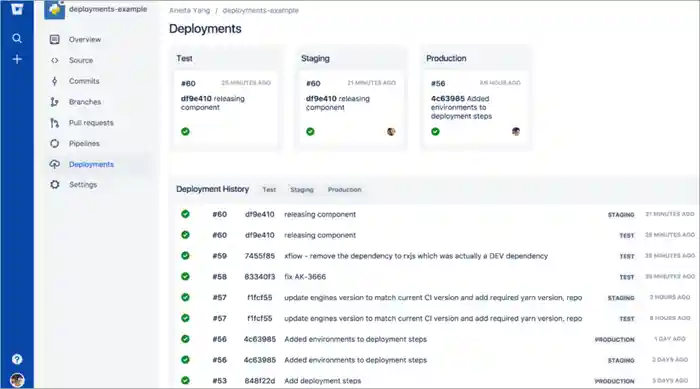Click commit df9e410 in Staging card

click(321, 99)
